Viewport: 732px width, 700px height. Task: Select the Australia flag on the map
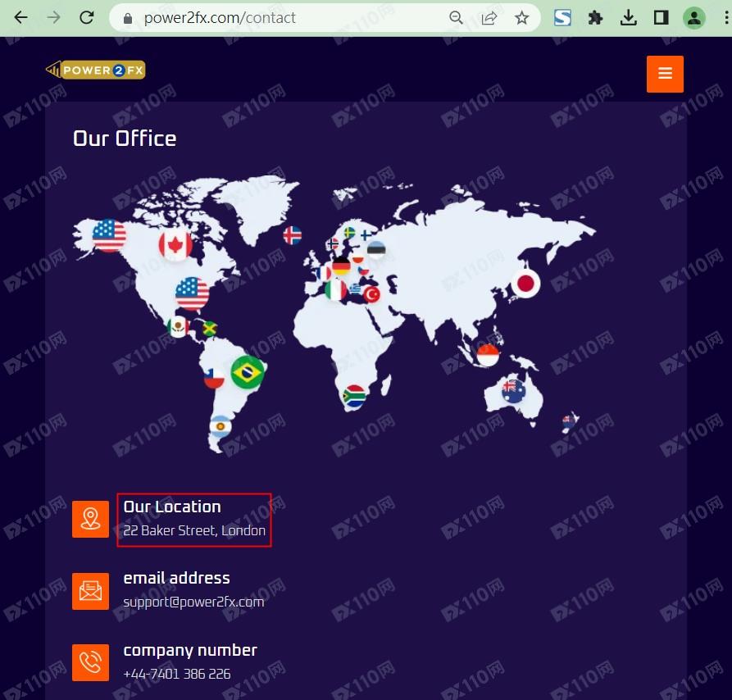coord(513,390)
